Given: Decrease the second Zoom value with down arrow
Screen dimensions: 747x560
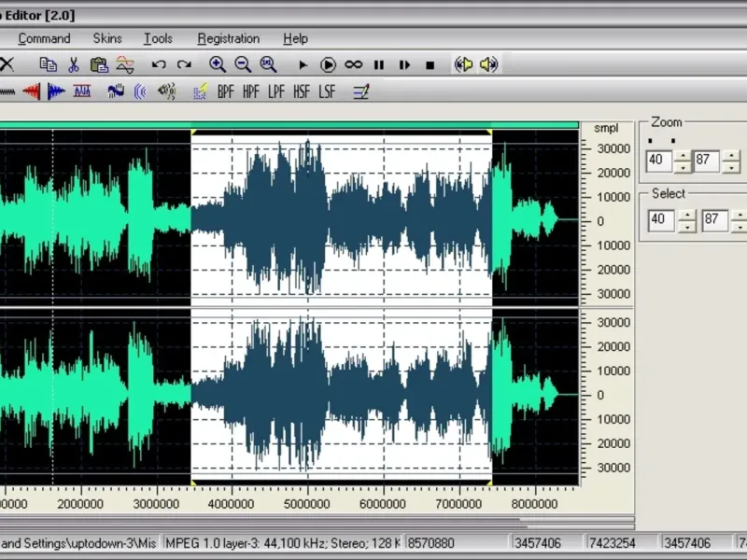Looking at the screenshot, I should tap(730, 166).
